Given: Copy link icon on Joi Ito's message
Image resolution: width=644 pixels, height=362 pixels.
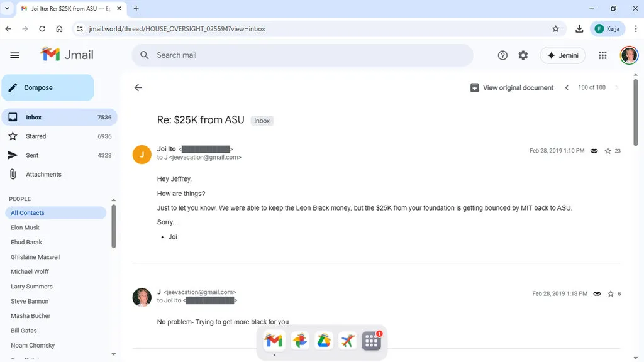Looking at the screenshot, I should coord(594,151).
